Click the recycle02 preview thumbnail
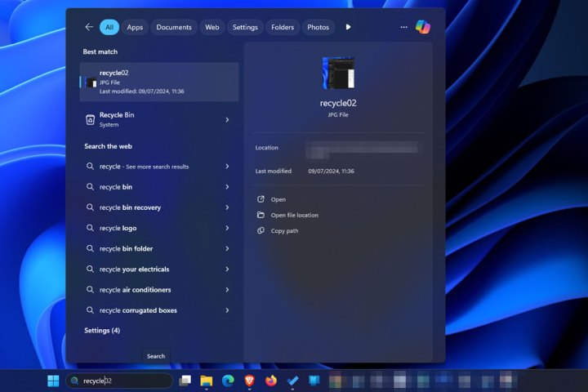Viewport: 588px width, 392px height. click(338, 73)
